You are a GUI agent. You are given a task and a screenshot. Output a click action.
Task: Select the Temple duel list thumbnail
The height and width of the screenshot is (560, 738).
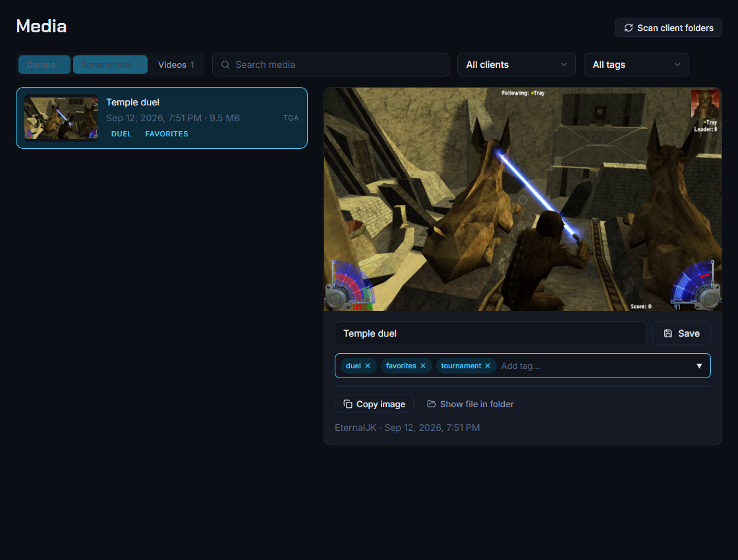[x=61, y=118]
